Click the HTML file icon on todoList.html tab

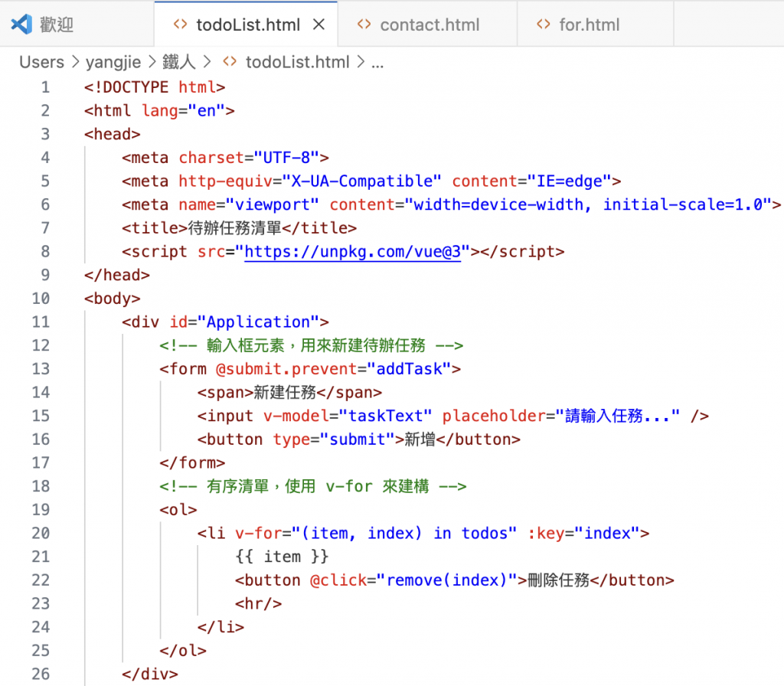click(180, 24)
